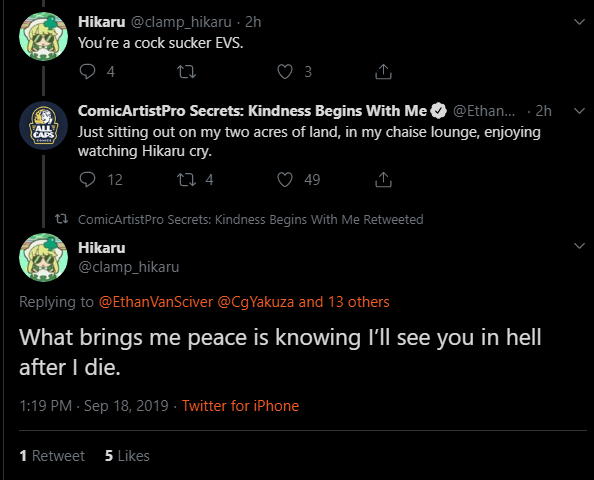Share the ComicArtistPro tweet
594x480 pixels.
click(x=383, y=180)
